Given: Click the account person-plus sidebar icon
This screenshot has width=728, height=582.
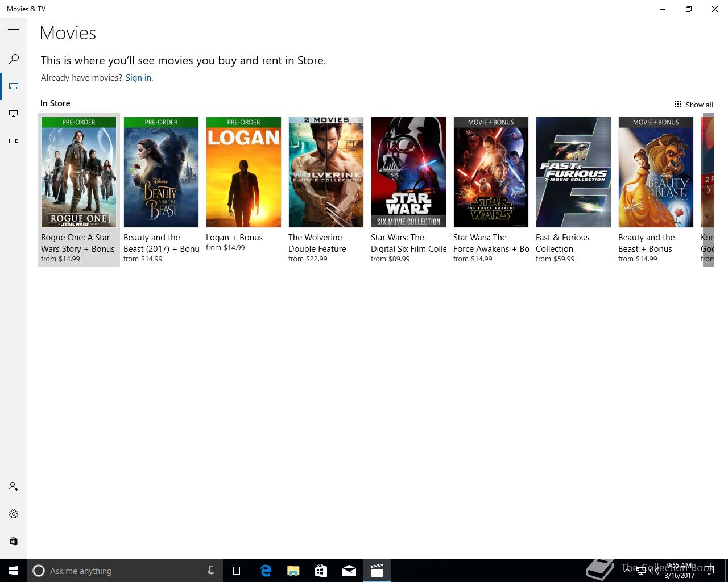Looking at the screenshot, I should click(14, 487).
